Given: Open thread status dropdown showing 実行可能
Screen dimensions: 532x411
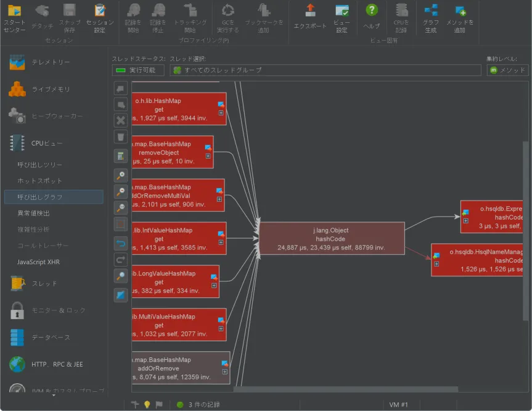Looking at the screenshot, I should (x=138, y=70).
